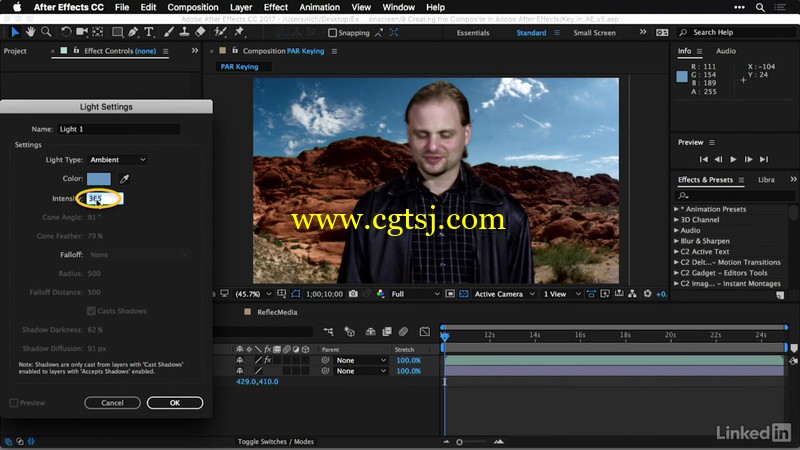Open the Layer menu
The image size is (800, 450).
[x=241, y=7]
